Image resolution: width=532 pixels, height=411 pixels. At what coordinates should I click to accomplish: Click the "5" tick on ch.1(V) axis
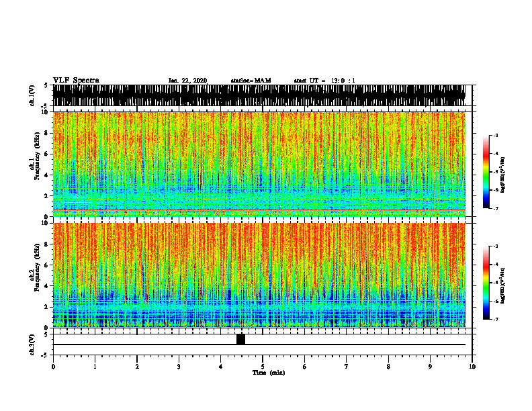[x=47, y=85]
